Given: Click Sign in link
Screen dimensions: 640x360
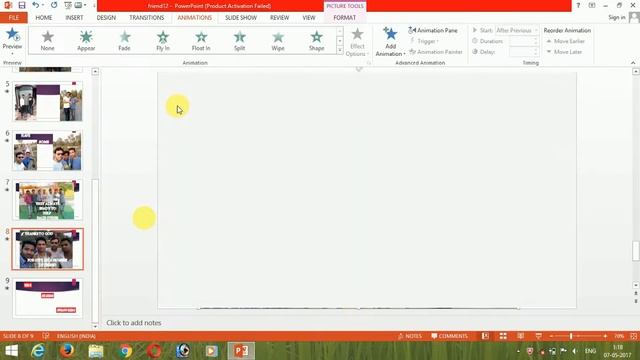Looking at the screenshot, I should [617, 17].
